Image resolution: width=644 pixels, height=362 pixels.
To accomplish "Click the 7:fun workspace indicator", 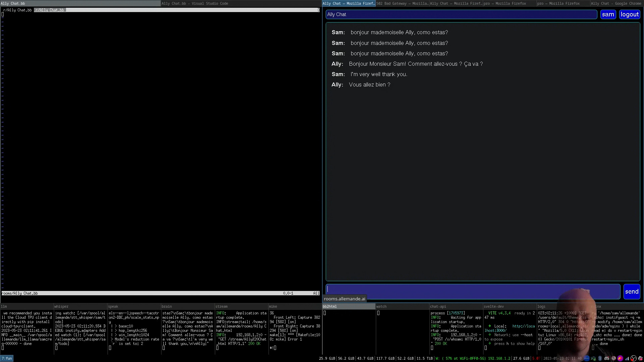I will click(x=7, y=358).
